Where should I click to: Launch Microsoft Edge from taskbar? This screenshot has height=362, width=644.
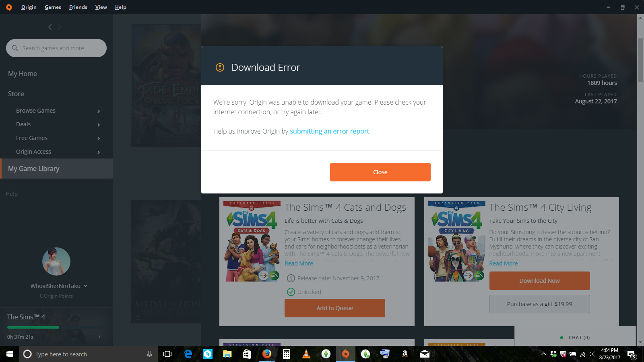188,354
